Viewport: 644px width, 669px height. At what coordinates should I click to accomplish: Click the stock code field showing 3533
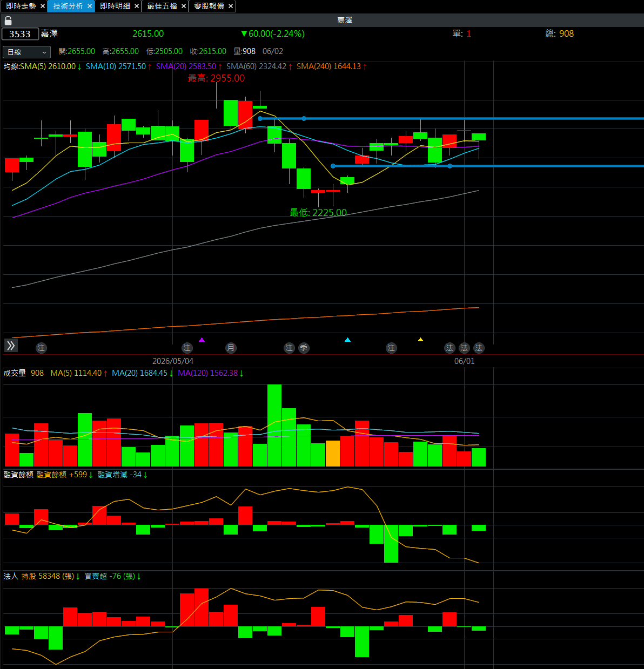tap(21, 34)
